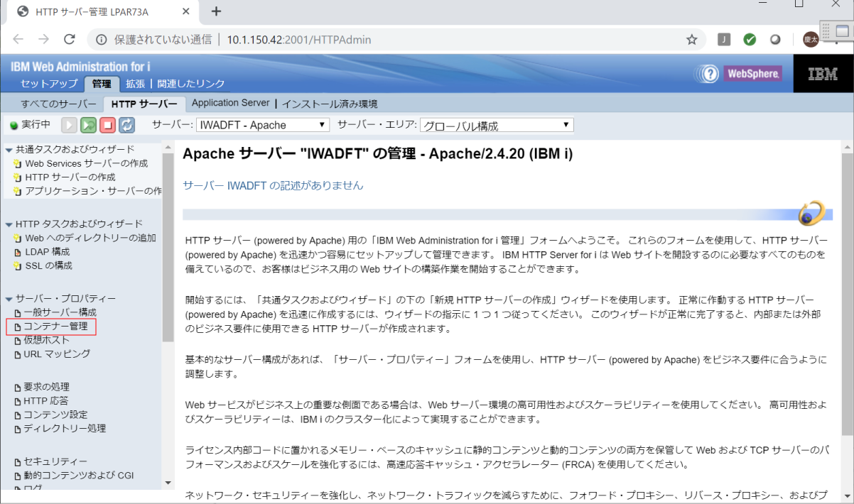The width and height of the screenshot is (854, 504).
Task: Collapse the 共通タスクおよびウィザード section
Action: pos(9,150)
